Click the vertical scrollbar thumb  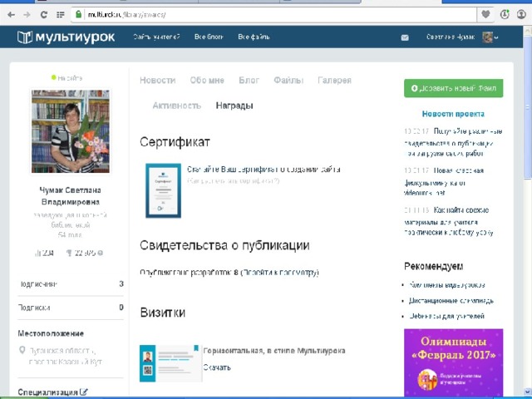[528, 107]
